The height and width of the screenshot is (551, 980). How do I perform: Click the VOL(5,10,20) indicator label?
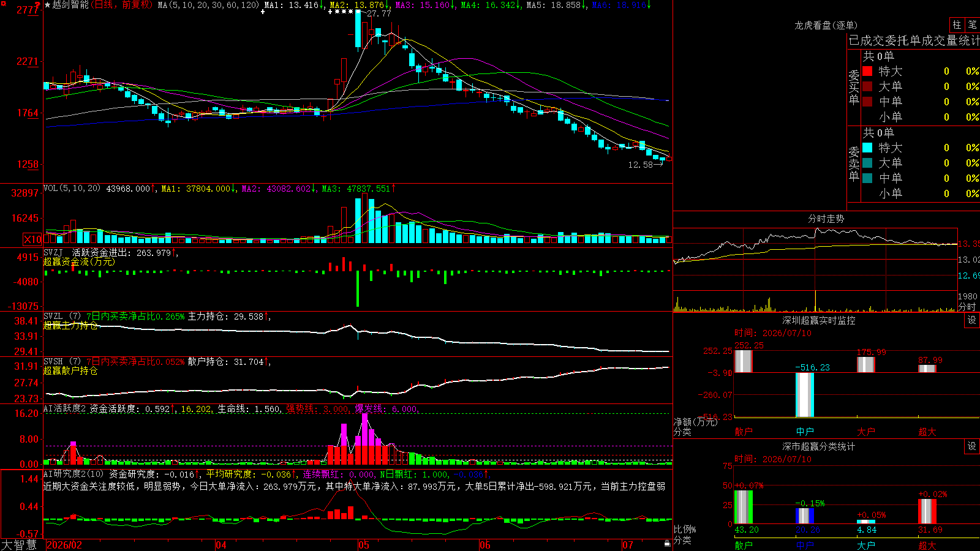point(72,189)
